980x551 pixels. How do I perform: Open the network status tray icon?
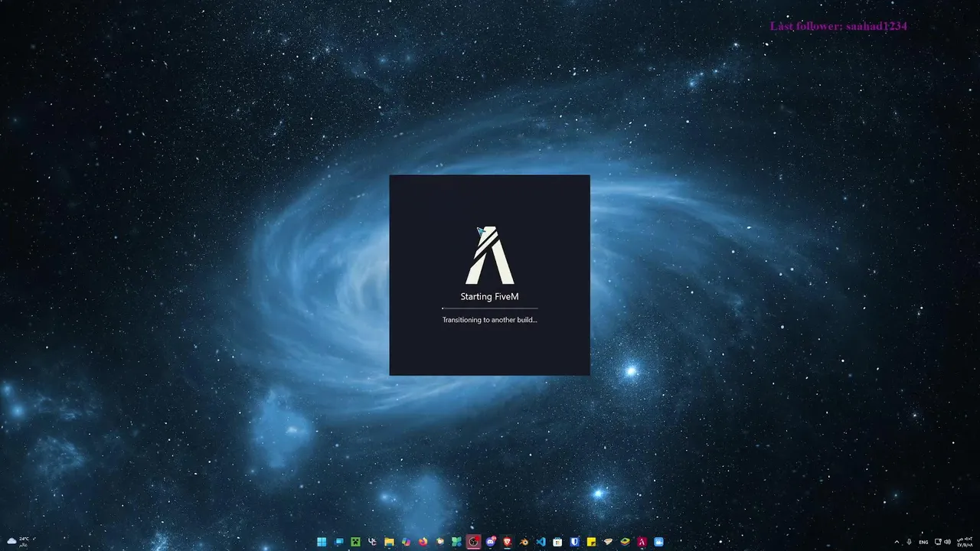[x=938, y=542]
